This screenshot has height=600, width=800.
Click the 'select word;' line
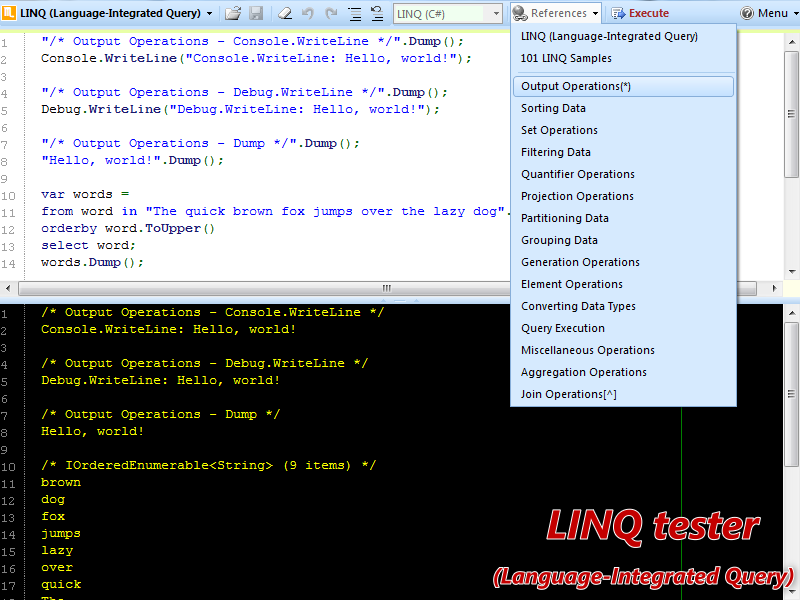(x=88, y=245)
